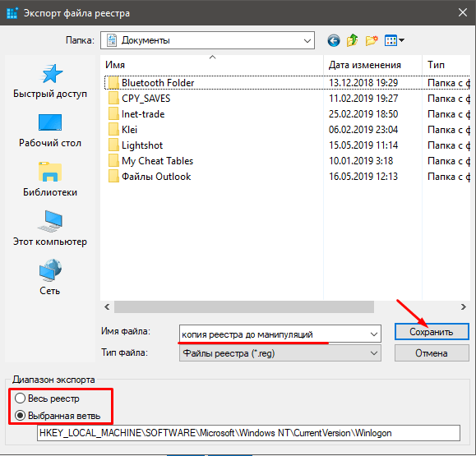Screen dimensions: 476x456
Task: Open Сеть location in sidebar
Action: click(x=50, y=278)
